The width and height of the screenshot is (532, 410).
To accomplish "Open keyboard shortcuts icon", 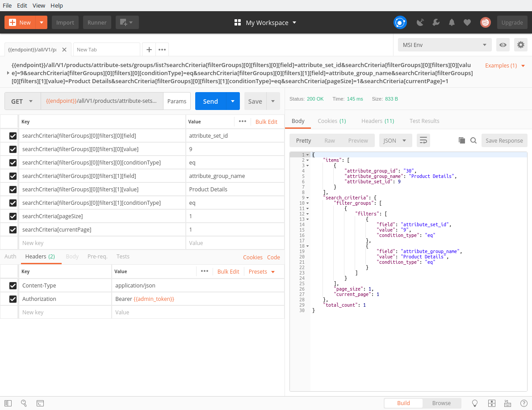I will click(507, 403).
